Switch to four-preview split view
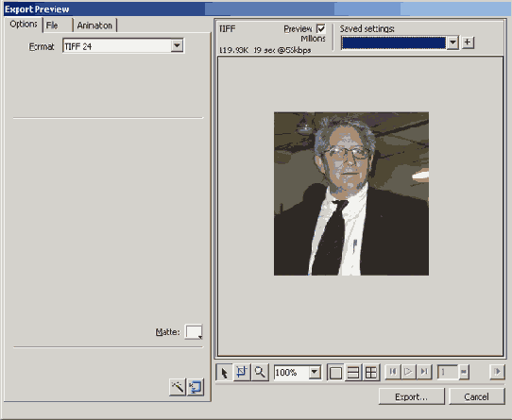 point(370,372)
